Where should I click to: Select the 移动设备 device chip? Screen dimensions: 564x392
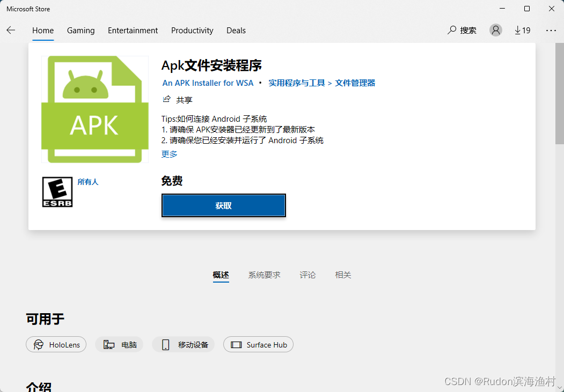tap(183, 345)
